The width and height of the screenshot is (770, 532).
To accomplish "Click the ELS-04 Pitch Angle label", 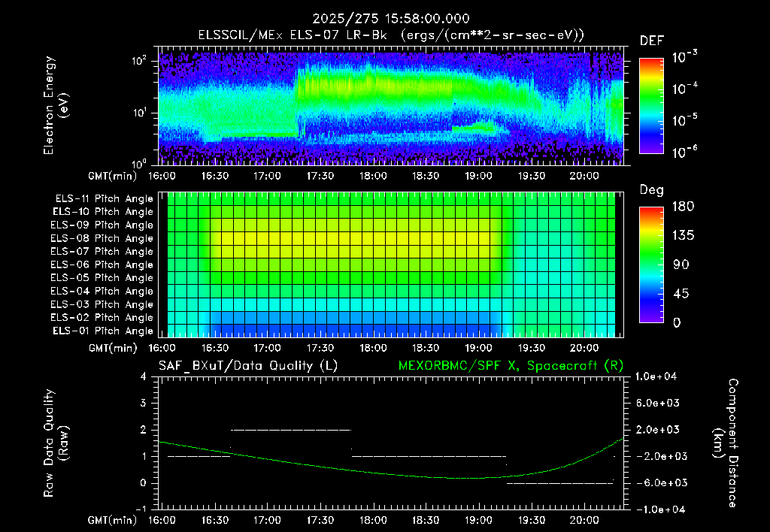I will [102, 291].
